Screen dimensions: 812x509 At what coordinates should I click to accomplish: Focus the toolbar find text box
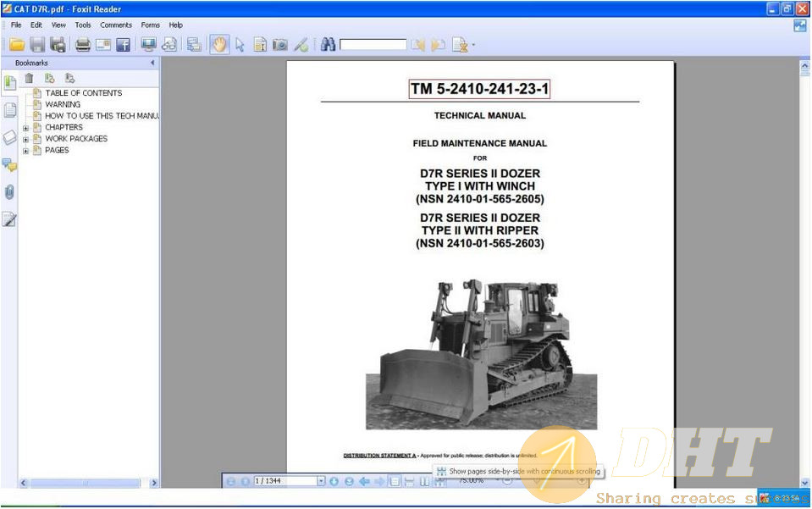[373, 45]
